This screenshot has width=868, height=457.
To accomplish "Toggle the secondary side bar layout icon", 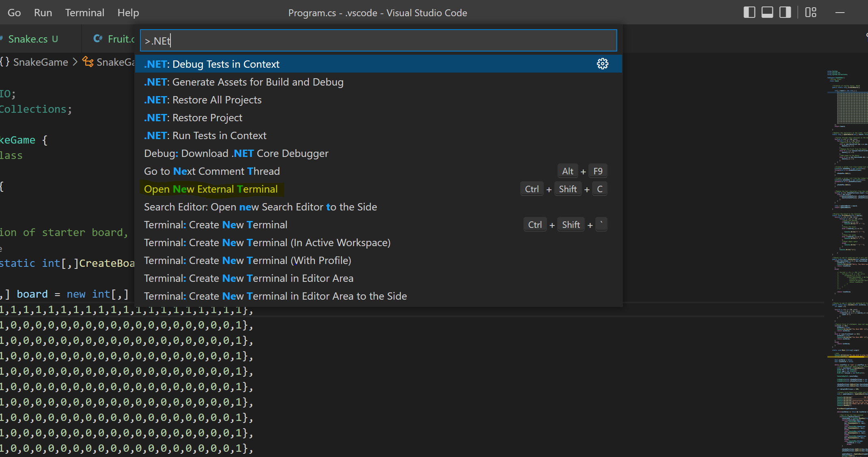I will (785, 13).
